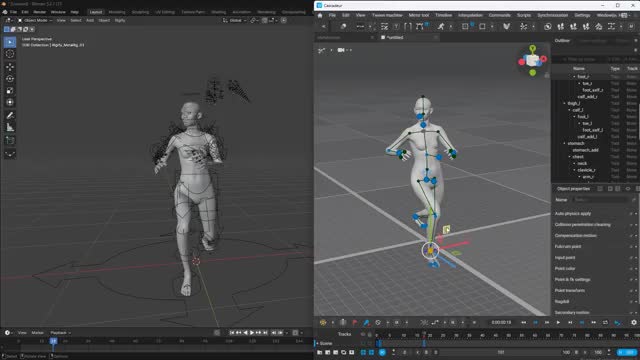Click View in Blender timeline header

22,333
